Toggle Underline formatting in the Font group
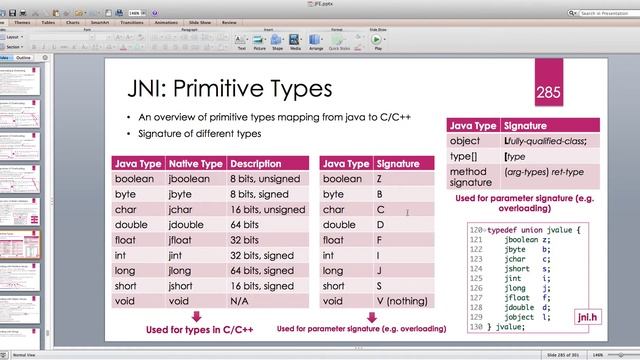 [53, 47]
